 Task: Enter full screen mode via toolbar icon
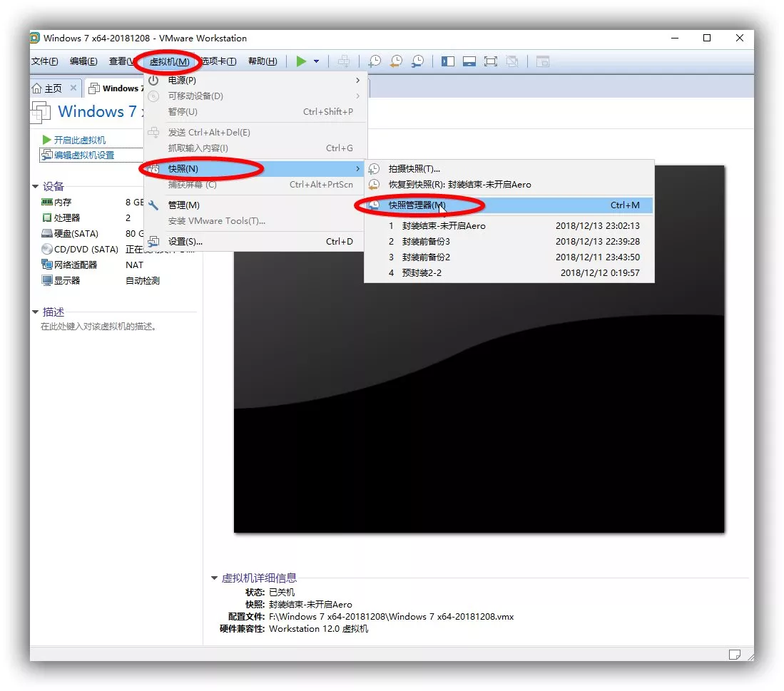click(491, 61)
